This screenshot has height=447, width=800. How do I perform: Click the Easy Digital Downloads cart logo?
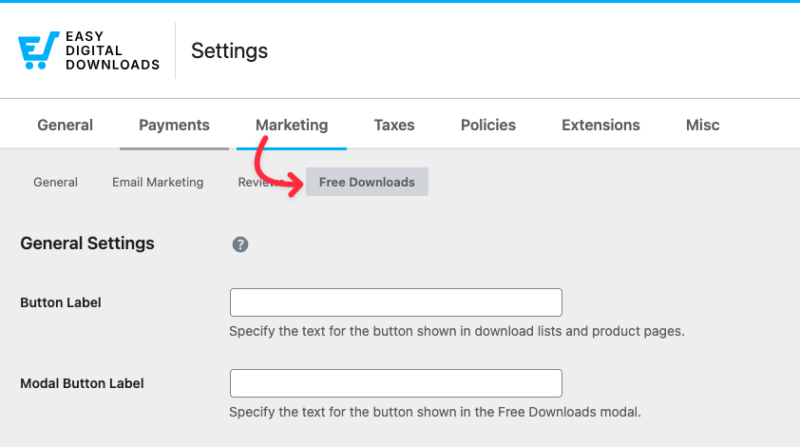(x=38, y=50)
